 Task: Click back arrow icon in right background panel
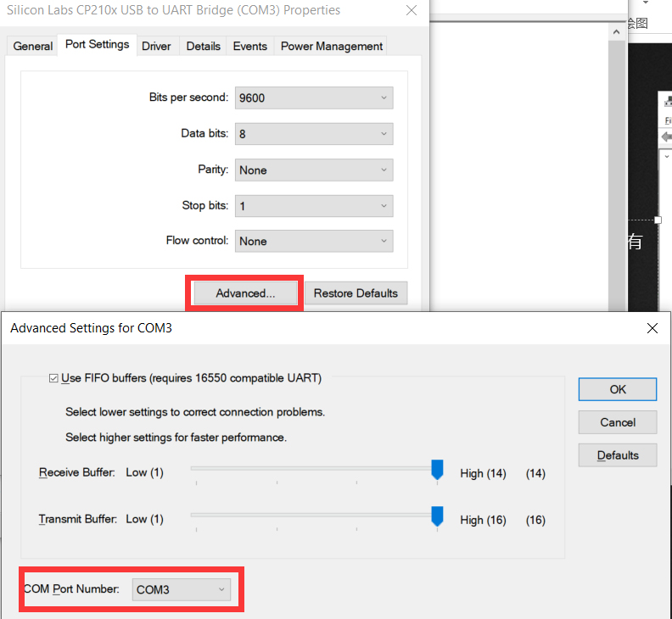667,137
